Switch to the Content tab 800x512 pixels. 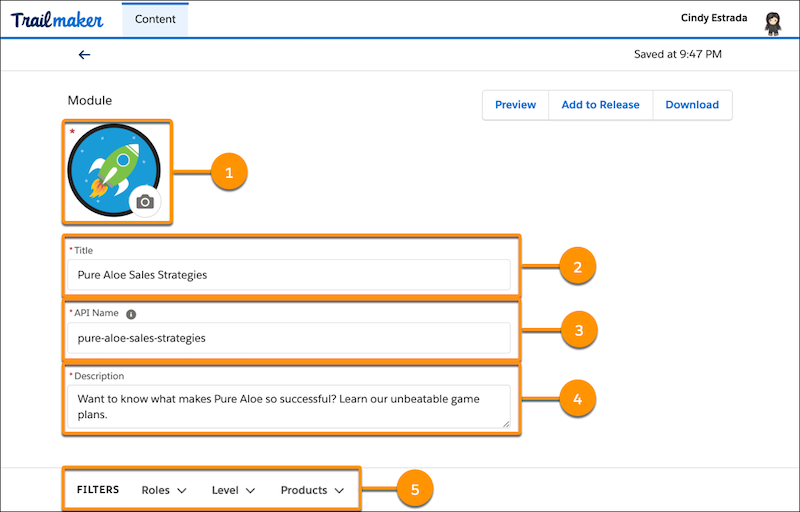coord(155,19)
